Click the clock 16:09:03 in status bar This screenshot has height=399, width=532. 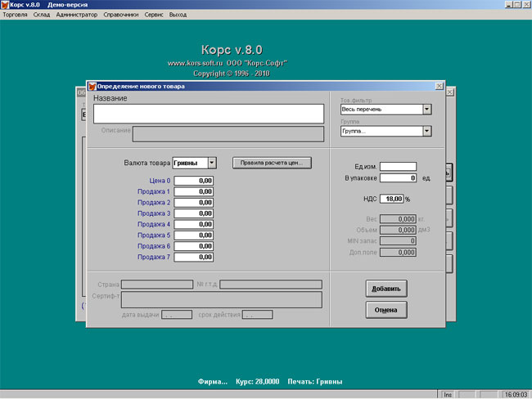pyautogui.click(x=516, y=395)
